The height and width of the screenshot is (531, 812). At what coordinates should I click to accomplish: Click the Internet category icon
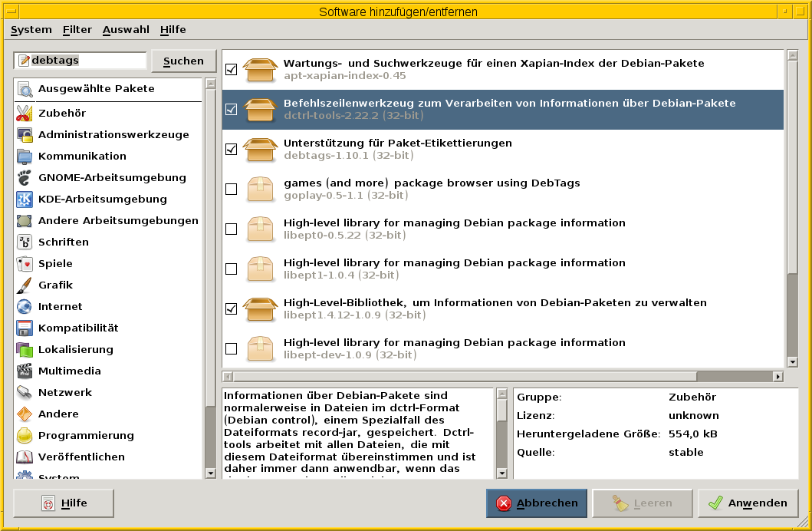tap(25, 306)
